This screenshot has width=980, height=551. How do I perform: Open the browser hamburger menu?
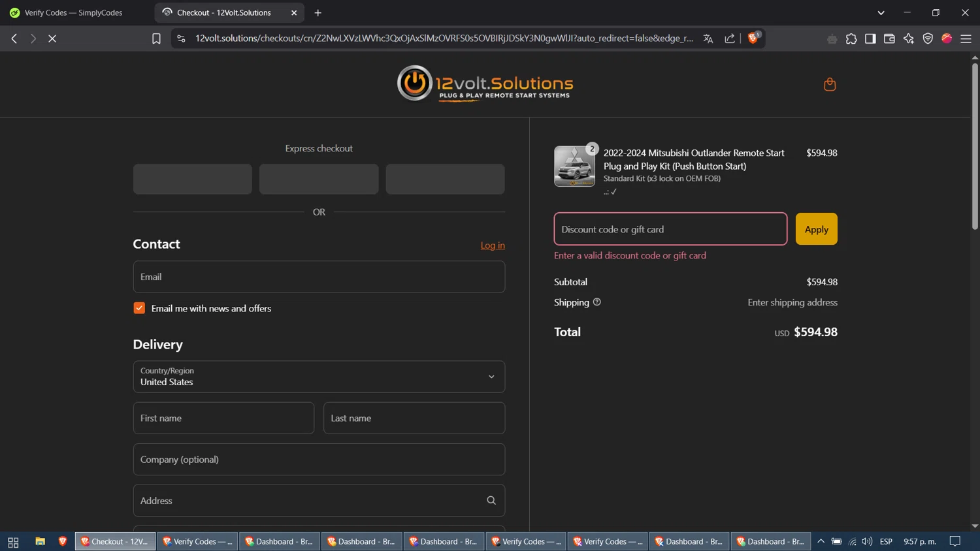point(966,39)
